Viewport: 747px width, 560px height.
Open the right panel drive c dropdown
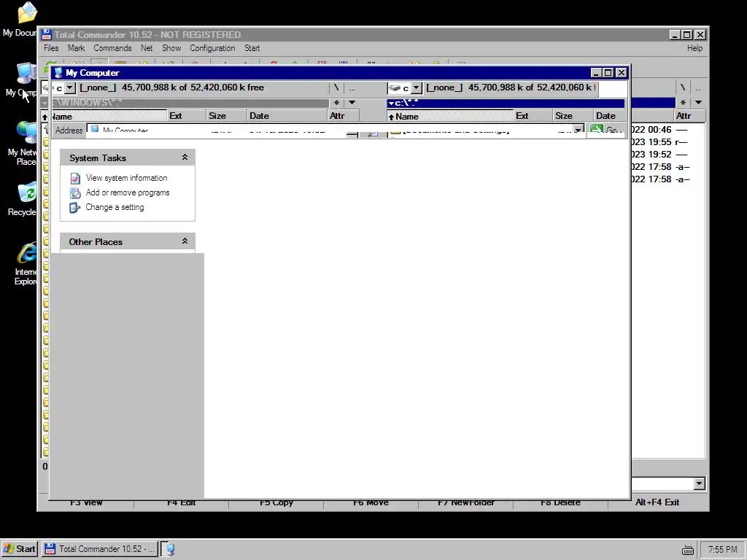click(417, 87)
